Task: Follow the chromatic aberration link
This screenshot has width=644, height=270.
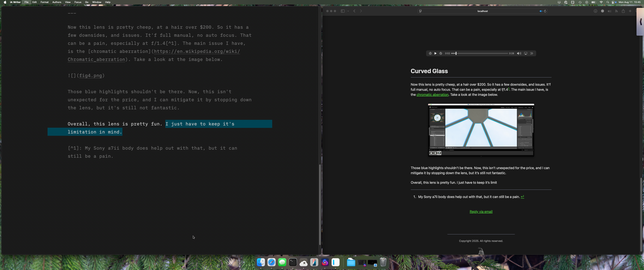Action: pyautogui.click(x=432, y=95)
